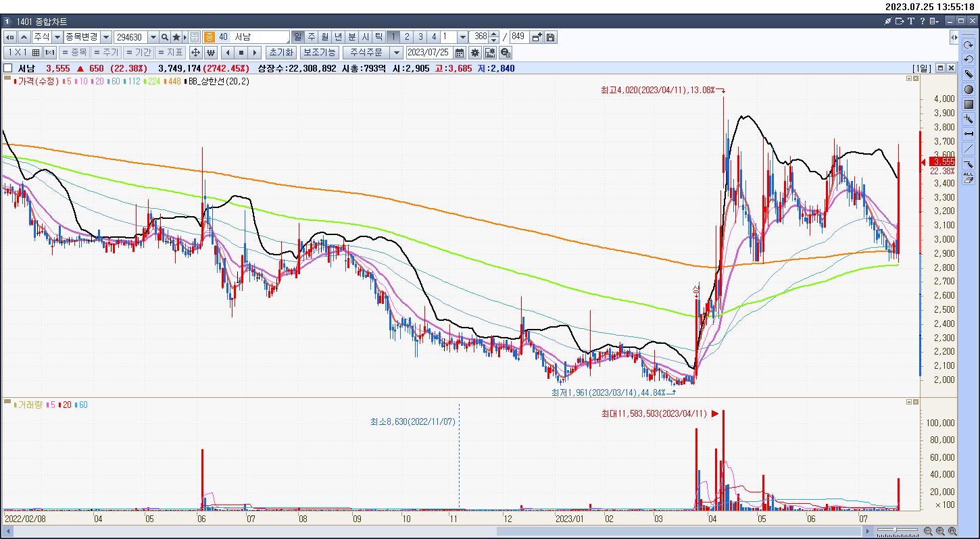980x539 pixels.
Task: Switch chart period to 일 (daily)
Action: (x=297, y=37)
